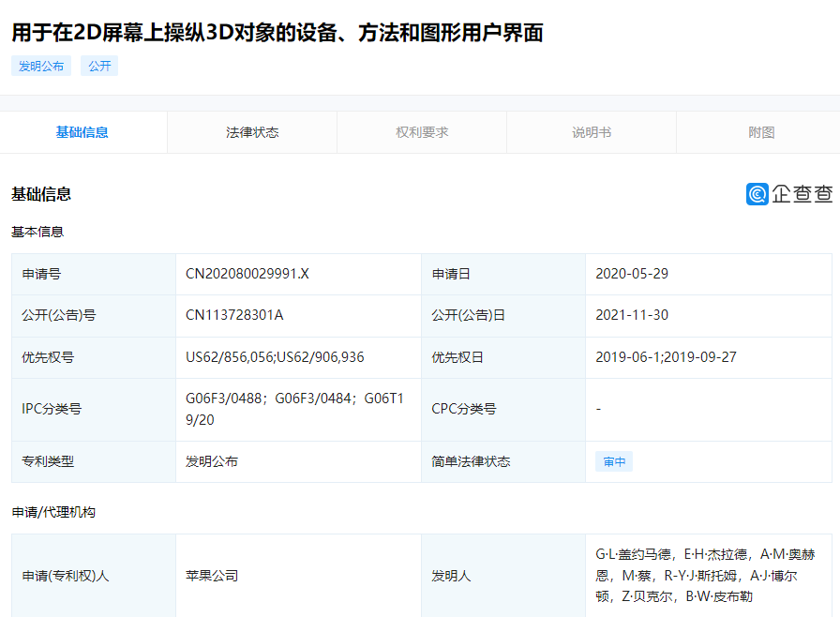This screenshot has height=617, width=840.
Task: Open the 附图 tab
Action: click(x=759, y=132)
